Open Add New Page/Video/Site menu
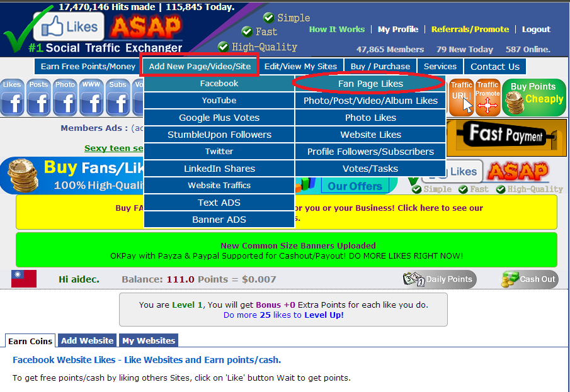The image size is (570, 392). pyautogui.click(x=200, y=67)
